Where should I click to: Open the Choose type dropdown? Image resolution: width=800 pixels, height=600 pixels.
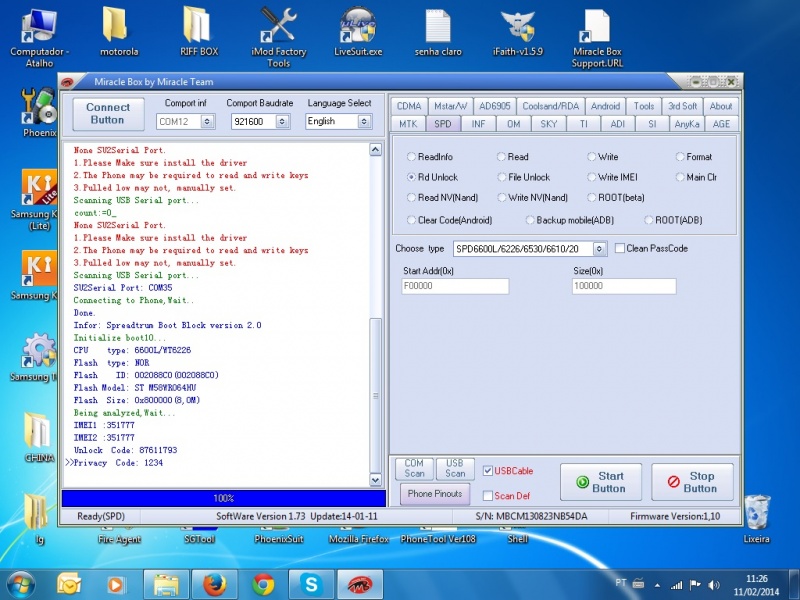599,249
